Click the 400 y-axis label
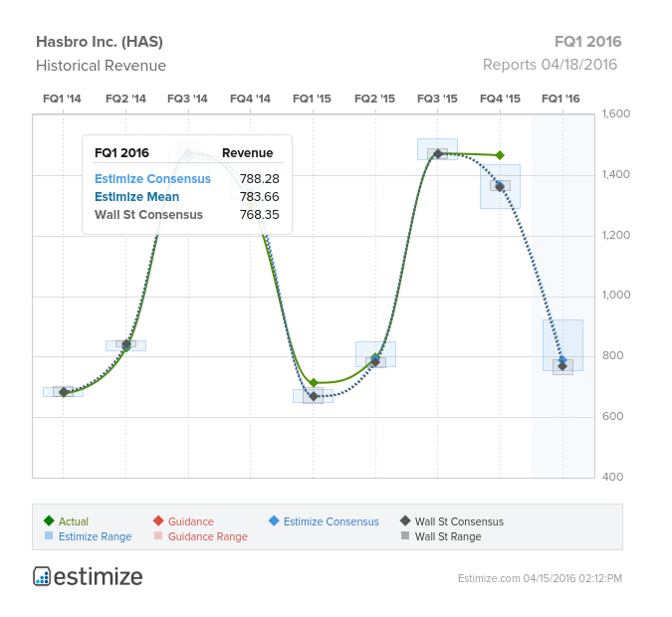 click(x=612, y=477)
